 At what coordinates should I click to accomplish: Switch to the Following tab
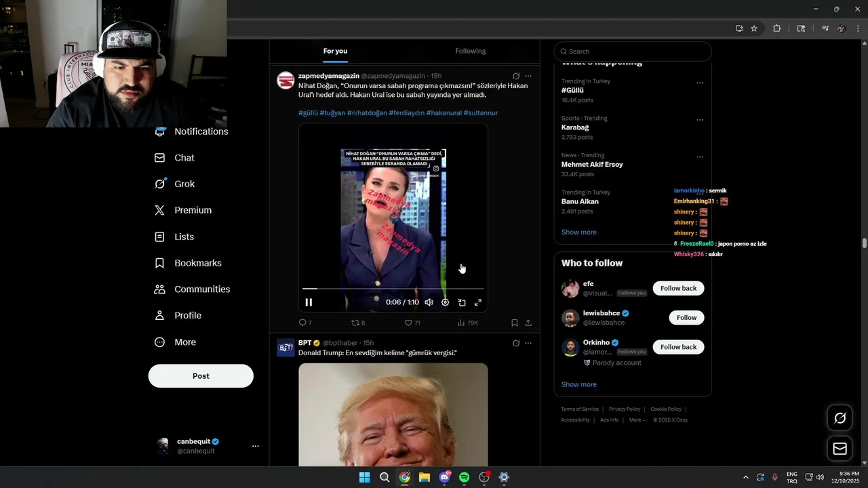(471, 51)
